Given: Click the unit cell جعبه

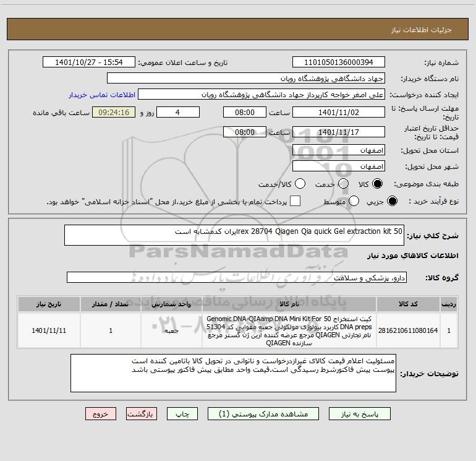Looking at the screenshot, I should pos(171,330).
